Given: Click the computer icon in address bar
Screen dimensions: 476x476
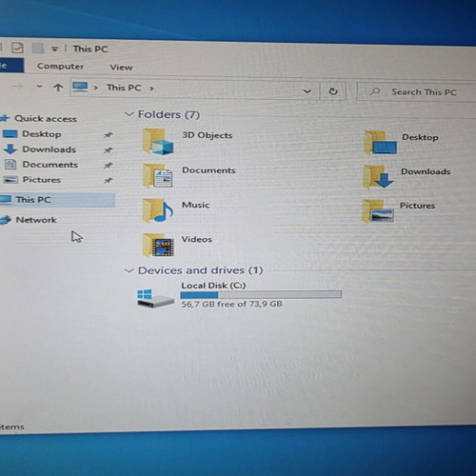Looking at the screenshot, I should 80,87.
